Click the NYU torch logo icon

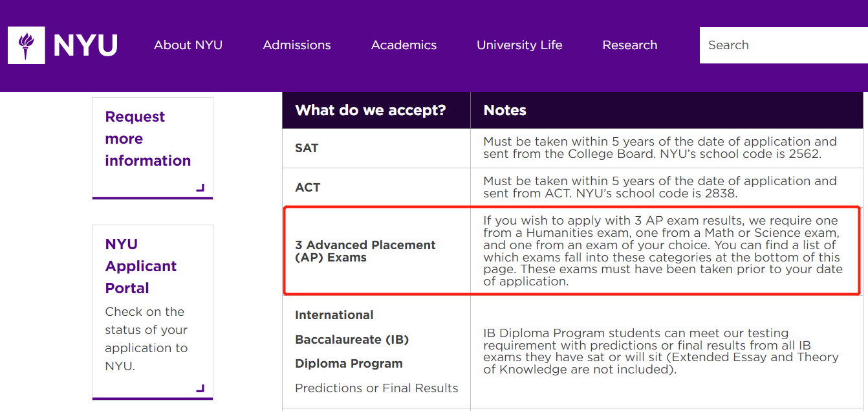(x=27, y=45)
